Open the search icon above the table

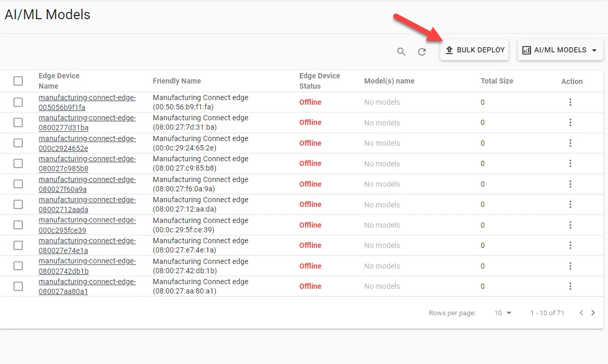tap(401, 51)
